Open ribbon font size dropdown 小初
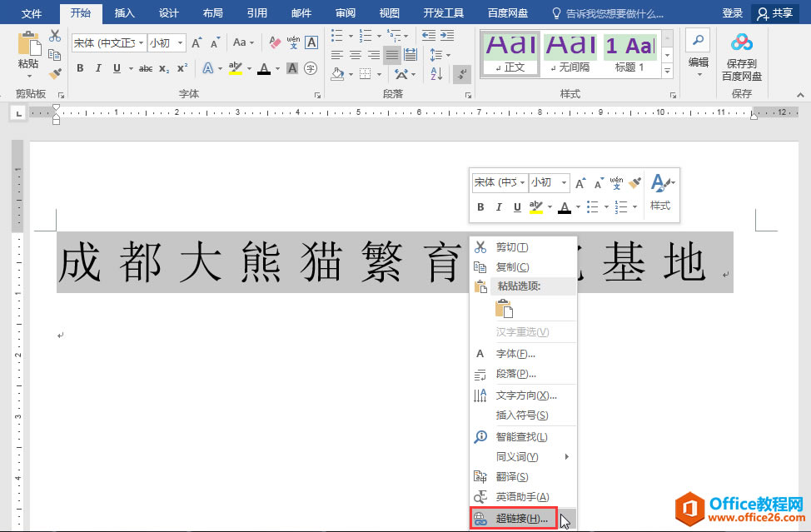The height and width of the screenshot is (532, 811). point(181,43)
